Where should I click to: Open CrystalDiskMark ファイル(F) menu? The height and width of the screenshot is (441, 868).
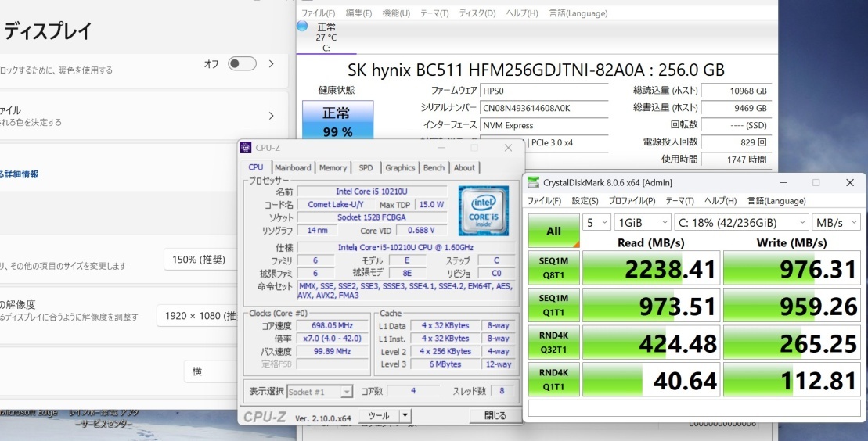pos(544,201)
